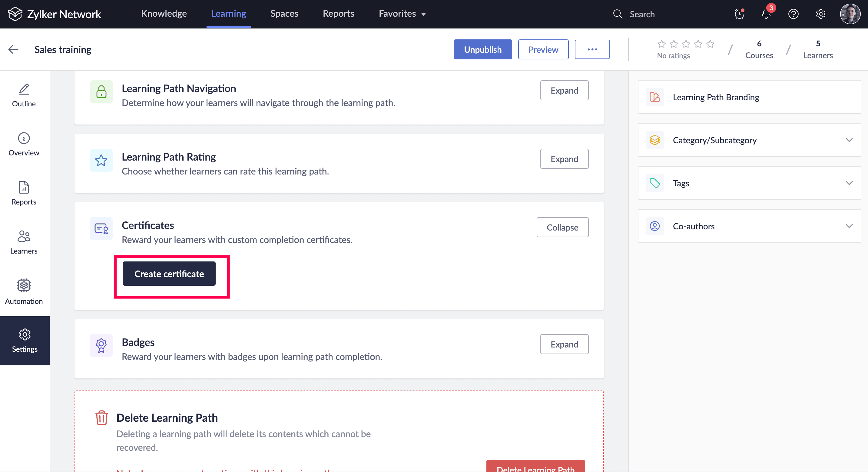Switch to the Spaces tab
Viewport: 868px width, 472px height.
284,14
